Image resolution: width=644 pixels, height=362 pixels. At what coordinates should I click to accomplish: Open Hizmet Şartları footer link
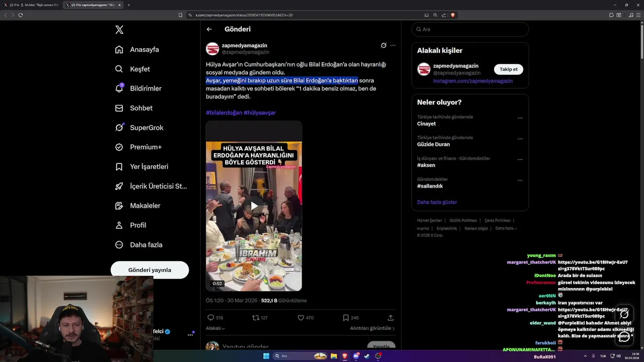click(x=430, y=221)
